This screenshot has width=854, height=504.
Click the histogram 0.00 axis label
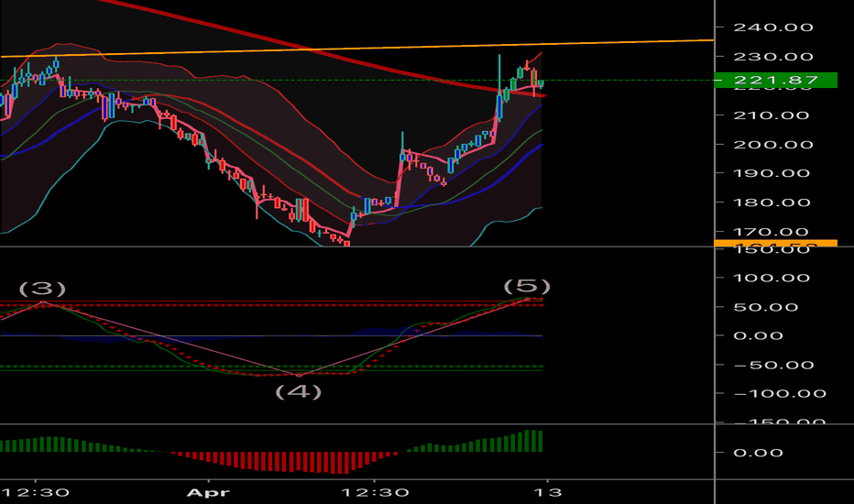click(x=758, y=453)
